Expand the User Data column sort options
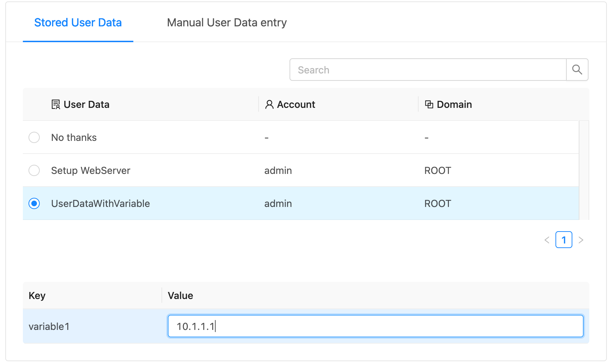610x364 pixels. pos(87,104)
